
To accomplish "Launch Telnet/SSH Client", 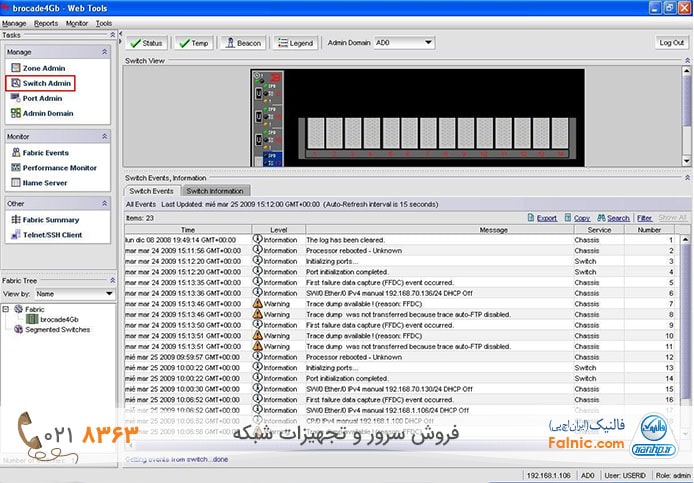I will (52, 235).
